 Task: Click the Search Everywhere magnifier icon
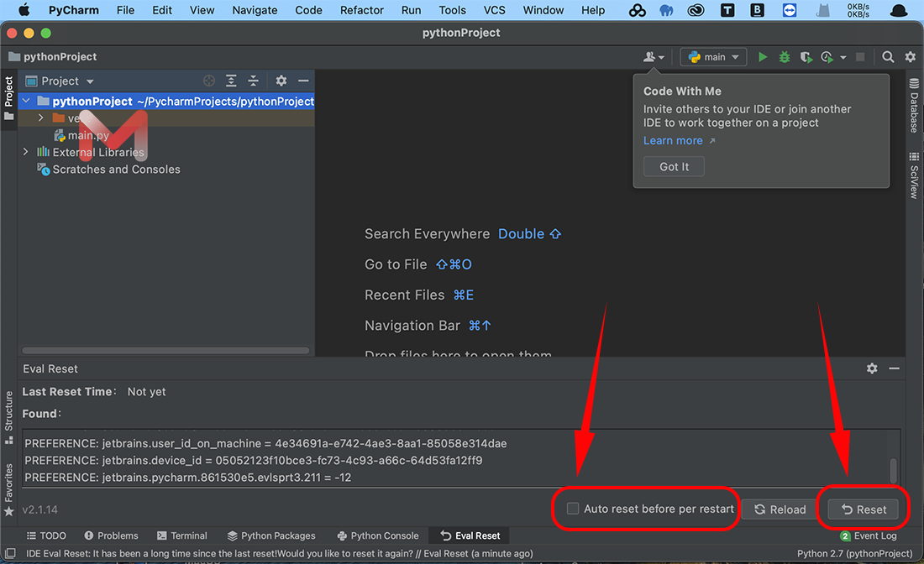pos(888,57)
